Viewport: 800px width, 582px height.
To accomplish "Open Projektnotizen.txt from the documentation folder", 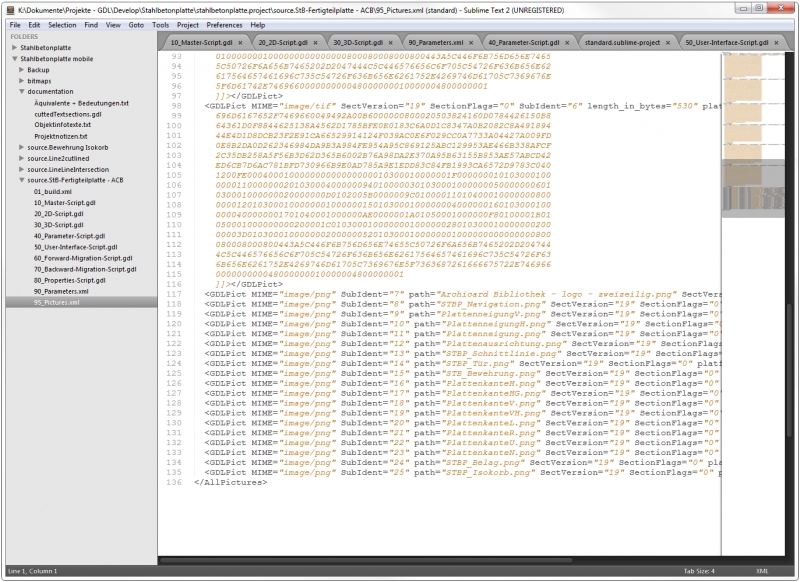I will (62, 136).
